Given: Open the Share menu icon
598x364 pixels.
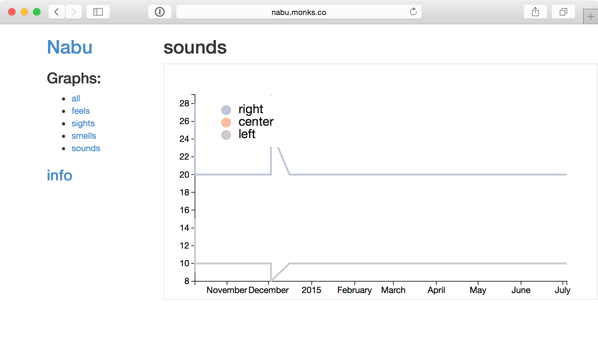Looking at the screenshot, I should [x=535, y=12].
